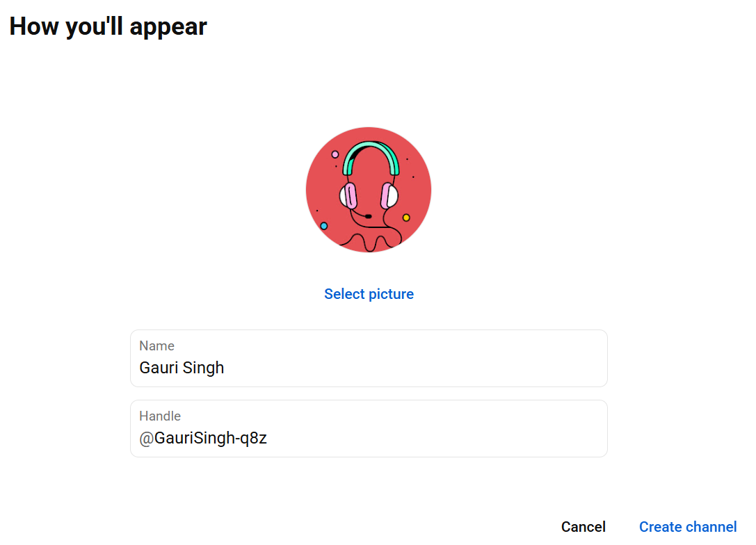Focus the Name input field

(x=369, y=358)
